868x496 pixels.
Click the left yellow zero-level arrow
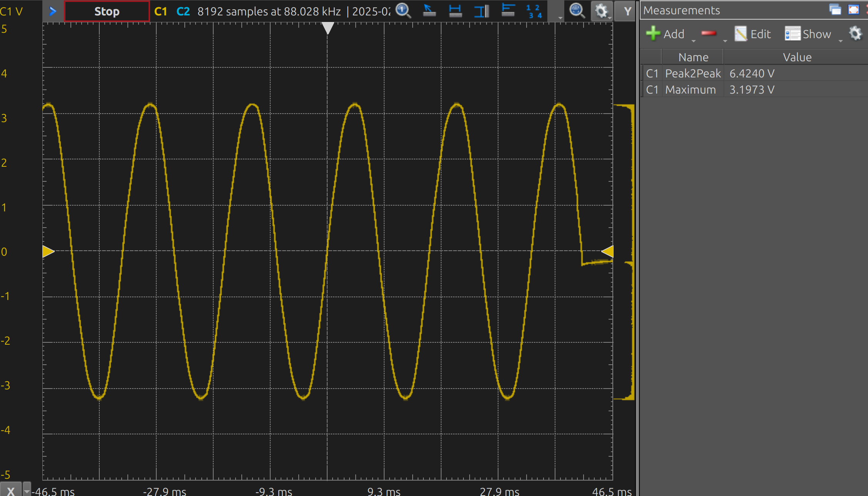coord(48,251)
